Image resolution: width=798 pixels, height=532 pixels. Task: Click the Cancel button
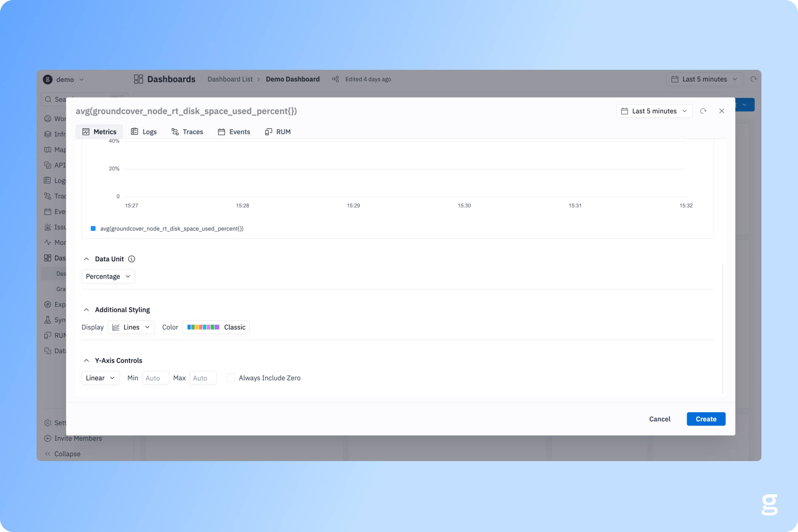[x=659, y=419]
